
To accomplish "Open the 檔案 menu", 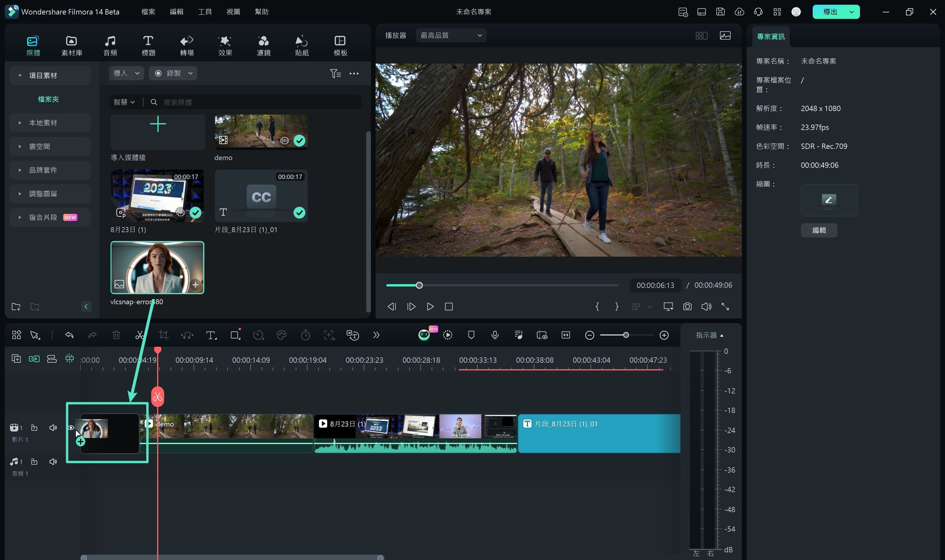I will pyautogui.click(x=148, y=12).
